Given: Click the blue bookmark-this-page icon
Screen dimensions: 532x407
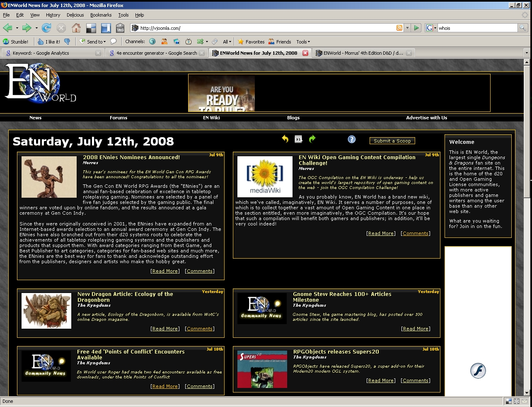Looking at the screenshot, I should click(106, 28).
